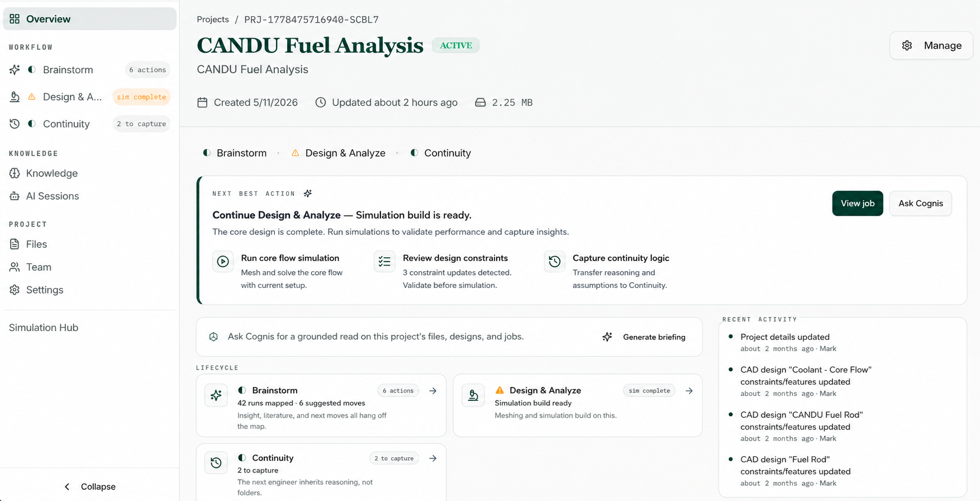980x501 pixels.
Task: Click the checklist icon for Review design constraints
Action: [x=384, y=262]
